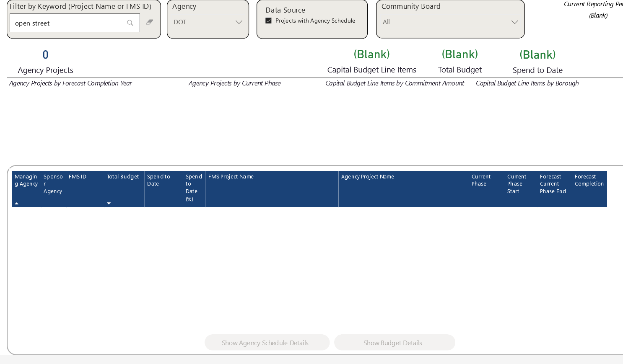Click 'Agency Projects by Current Phase' title
This screenshot has width=623, height=364.
(235, 83)
